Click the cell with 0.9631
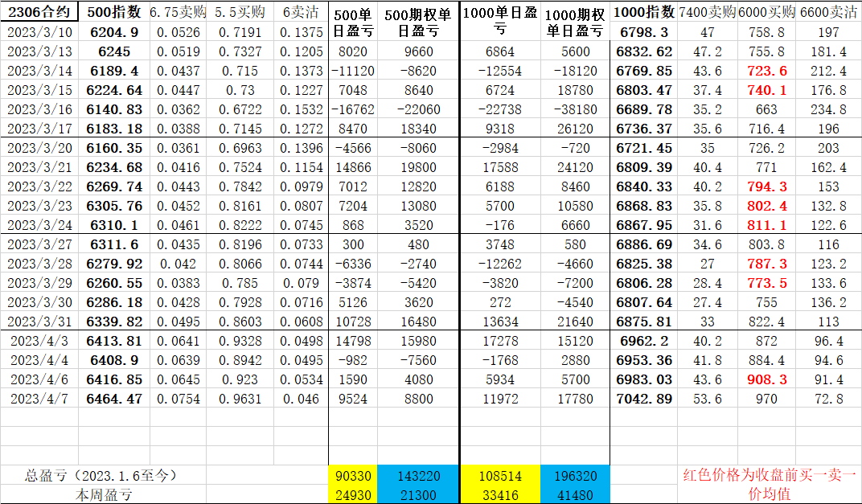Image resolution: width=862 pixels, height=504 pixels. pyautogui.click(x=240, y=399)
